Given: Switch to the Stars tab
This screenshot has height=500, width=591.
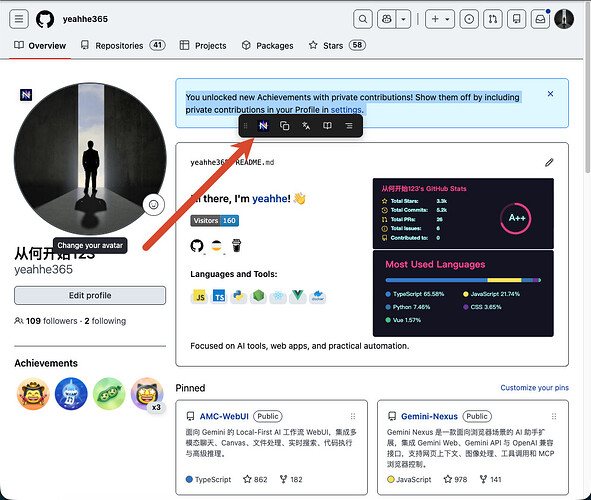Looking at the screenshot, I should point(337,46).
